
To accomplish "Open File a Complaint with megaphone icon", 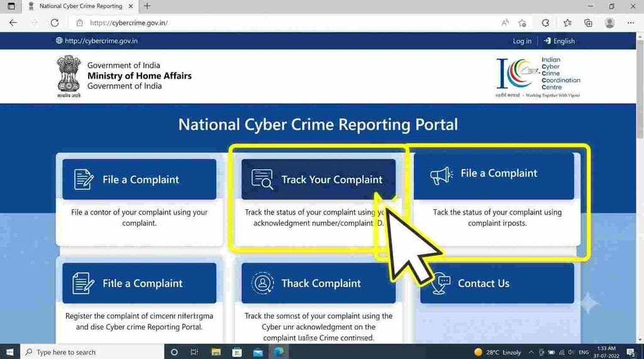I will coord(494,175).
